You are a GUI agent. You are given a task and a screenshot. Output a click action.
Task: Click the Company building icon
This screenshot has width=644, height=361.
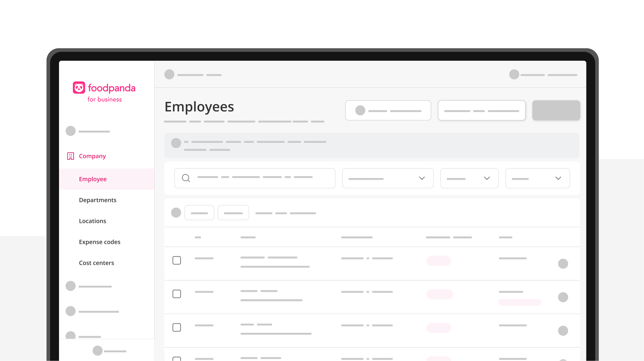pos(71,156)
